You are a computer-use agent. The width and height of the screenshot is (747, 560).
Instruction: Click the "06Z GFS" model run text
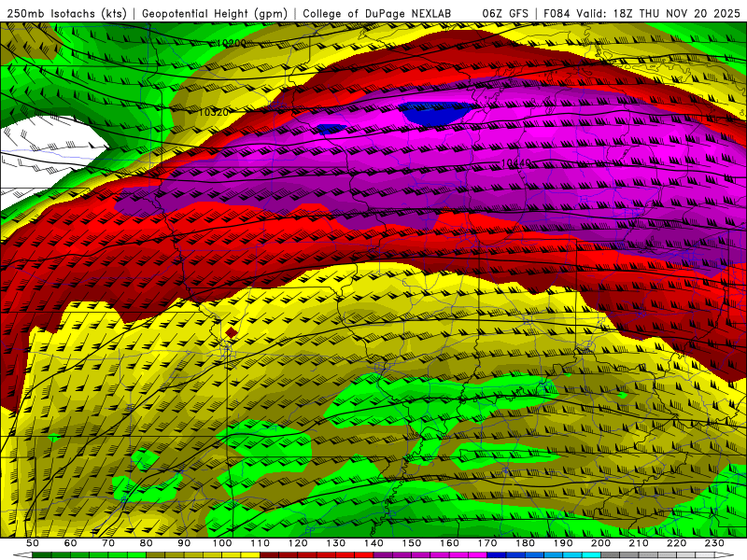tap(505, 13)
